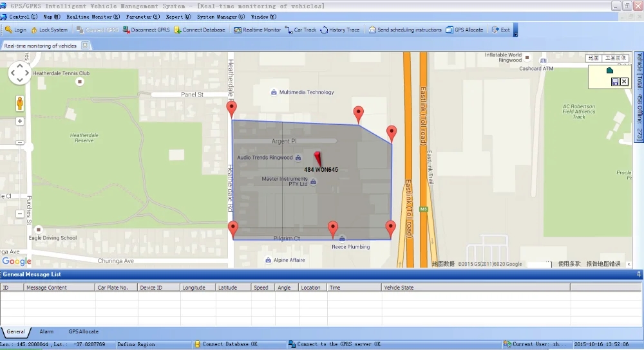Open the Map menu

pos(52,17)
